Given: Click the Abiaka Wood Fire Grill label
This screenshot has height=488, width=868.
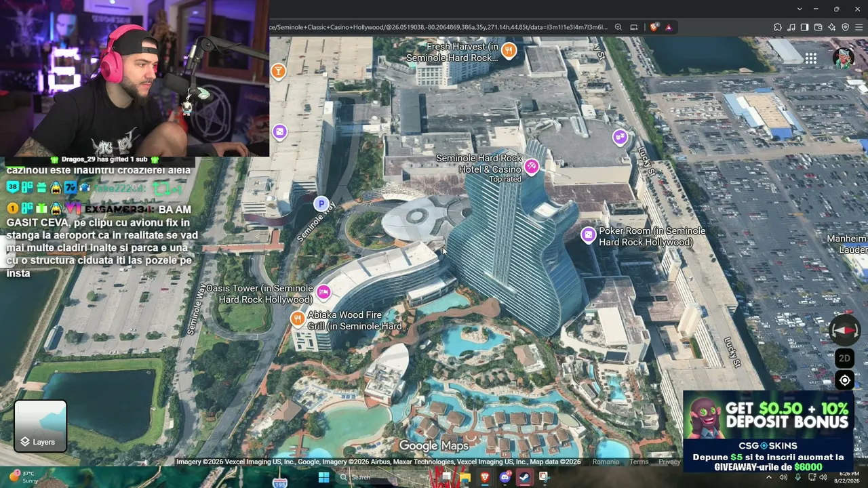Looking at the screenshot, I should 357,321.
